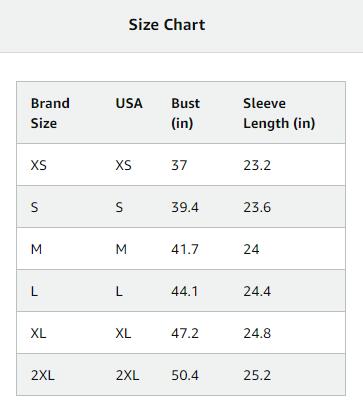
Task: Click the XS bust value 37
Action: click(179, 165)
